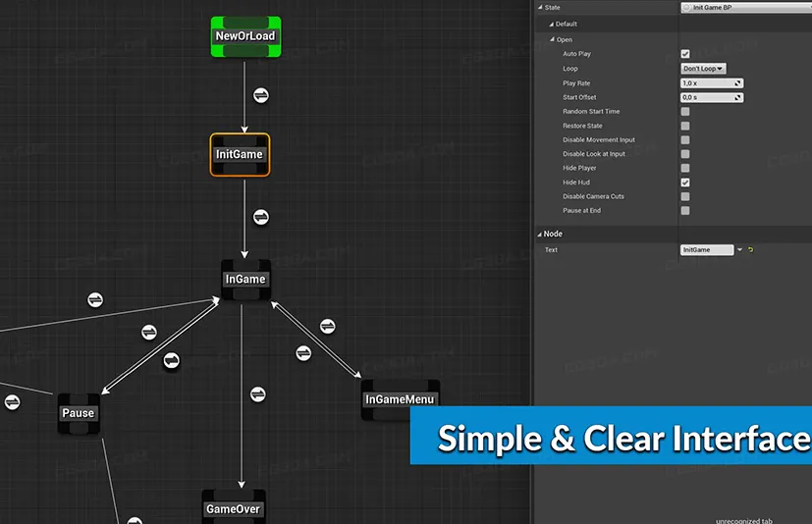
Task: Enable Disable Movement Input checkbox
Action: [x=685, y=139]
